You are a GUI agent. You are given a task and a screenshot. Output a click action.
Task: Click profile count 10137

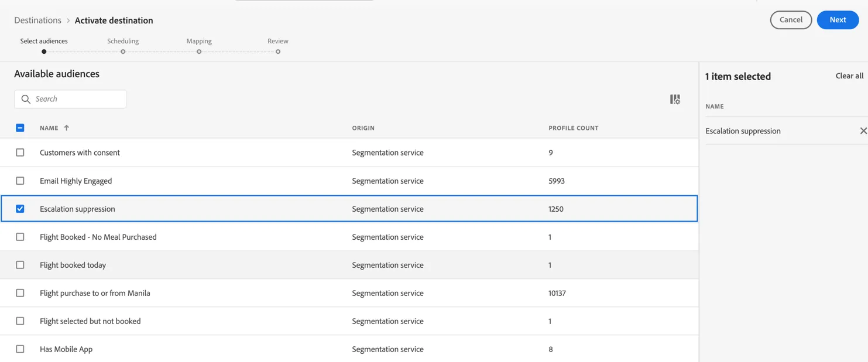point(557,293)
